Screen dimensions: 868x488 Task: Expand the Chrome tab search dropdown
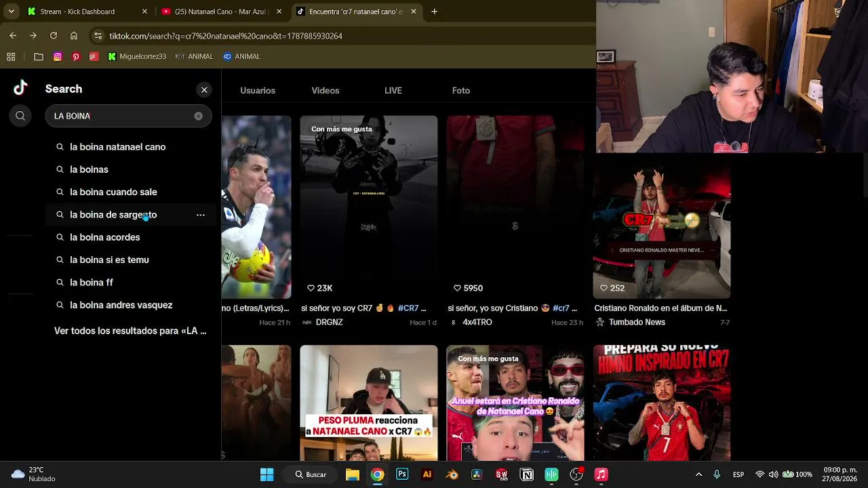point(11,12)
